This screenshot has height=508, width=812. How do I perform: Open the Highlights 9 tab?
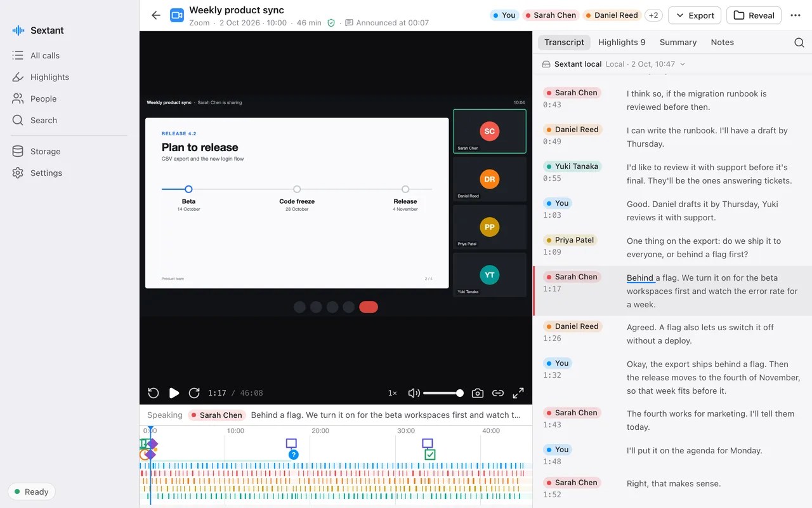(622, 43)
